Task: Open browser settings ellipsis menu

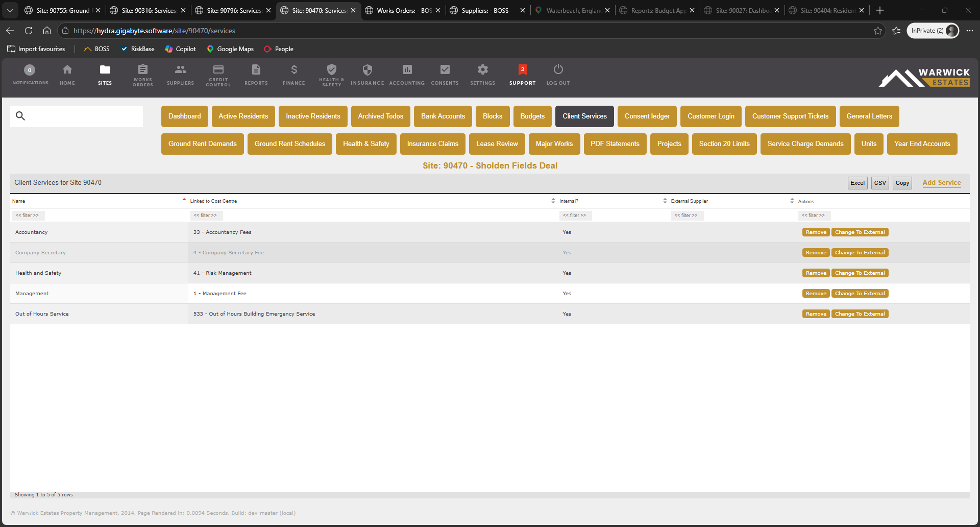Action: [x=970, y=31]
